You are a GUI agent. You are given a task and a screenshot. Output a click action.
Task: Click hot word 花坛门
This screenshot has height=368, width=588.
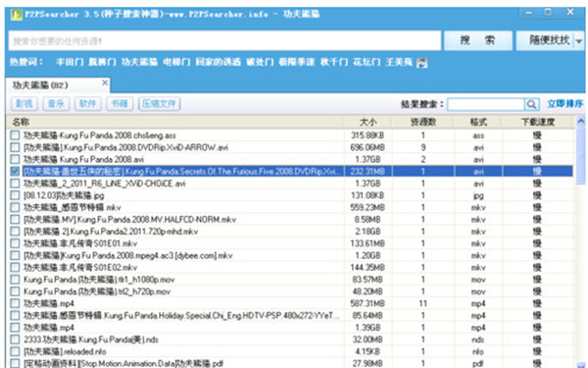367,62
